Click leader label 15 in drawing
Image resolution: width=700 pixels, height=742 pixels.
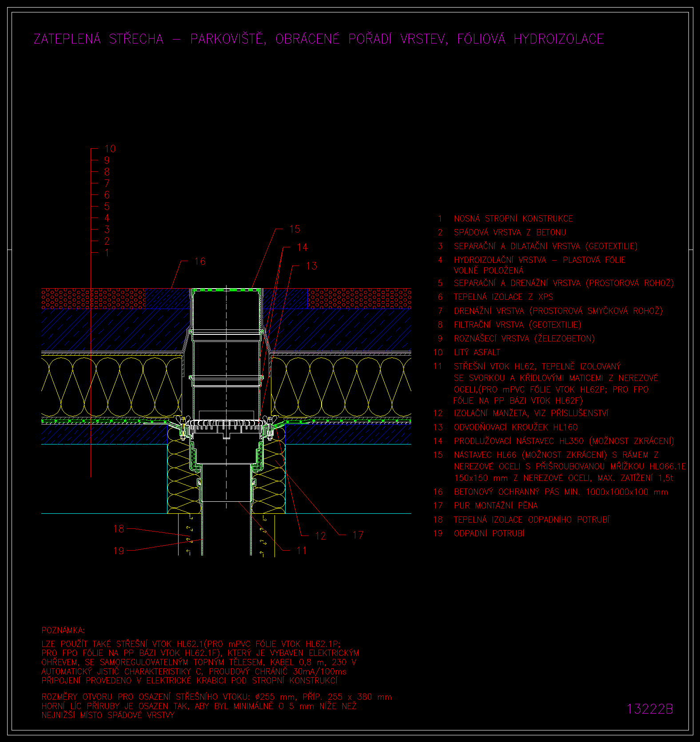coord(294,229)
